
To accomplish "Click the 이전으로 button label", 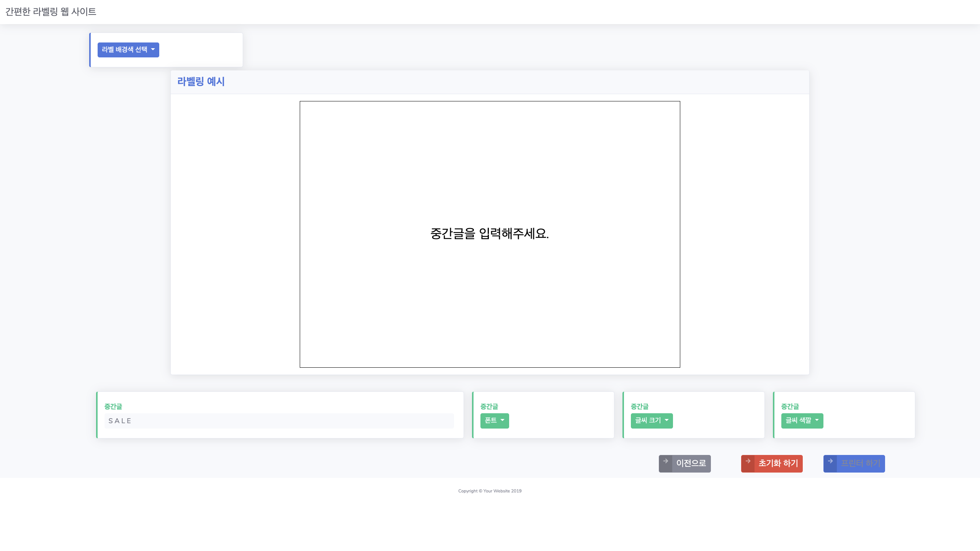I will 691,463.
